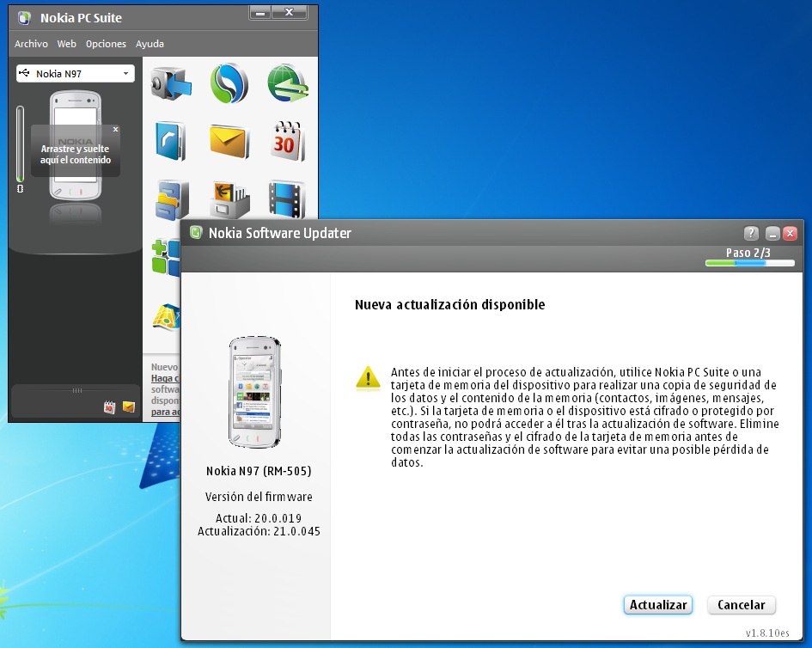This screenshot has height=648, width=812.
Task: Click the Cancelar button
Action: point(742,605)
